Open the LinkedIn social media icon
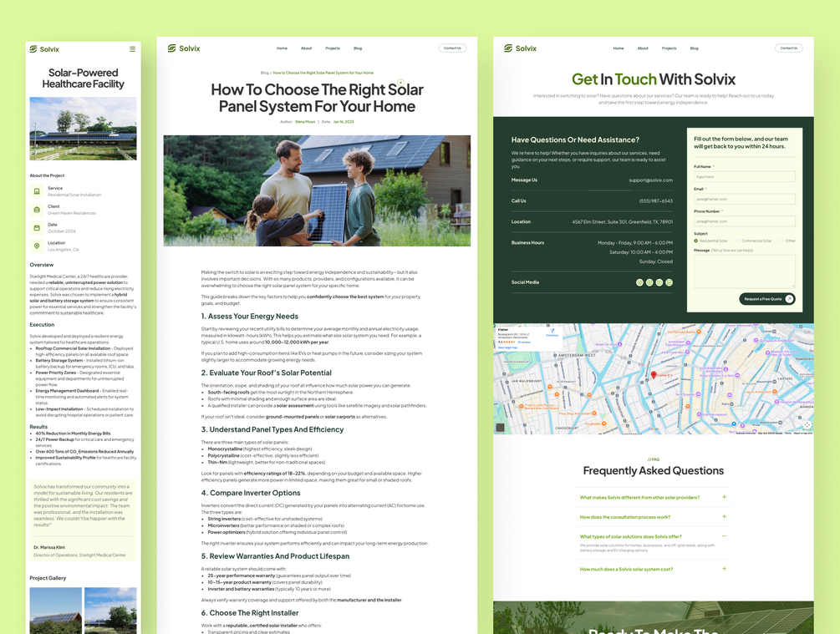Screen dimensions: 840x634 tap(669, 282)
